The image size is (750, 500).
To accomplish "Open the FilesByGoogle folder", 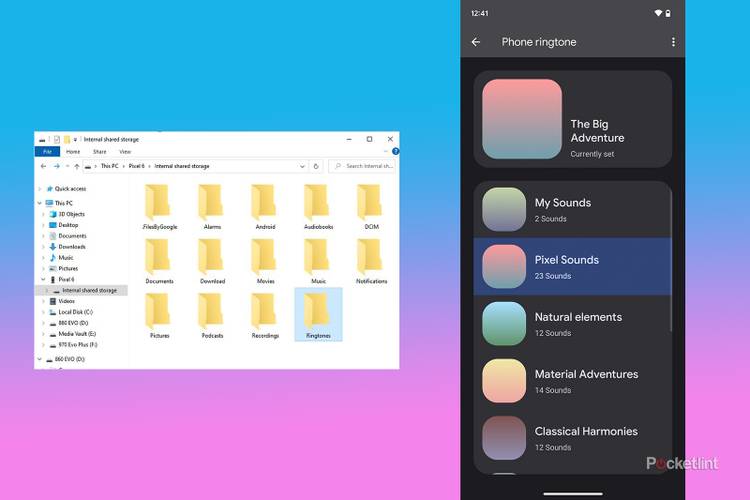I will point(160,207).
